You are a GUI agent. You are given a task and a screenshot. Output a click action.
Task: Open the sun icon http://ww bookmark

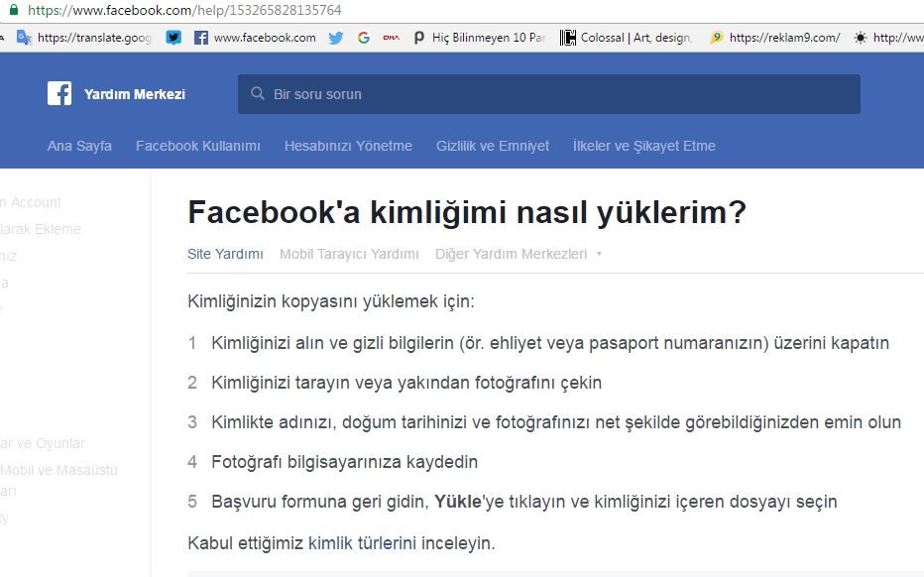[x=888, y=38]
